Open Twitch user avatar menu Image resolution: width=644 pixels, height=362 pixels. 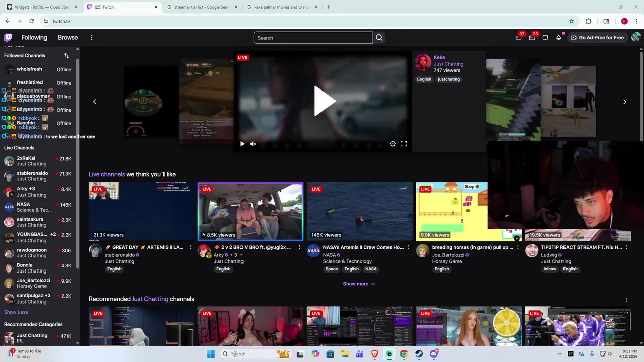coord(636,38)
